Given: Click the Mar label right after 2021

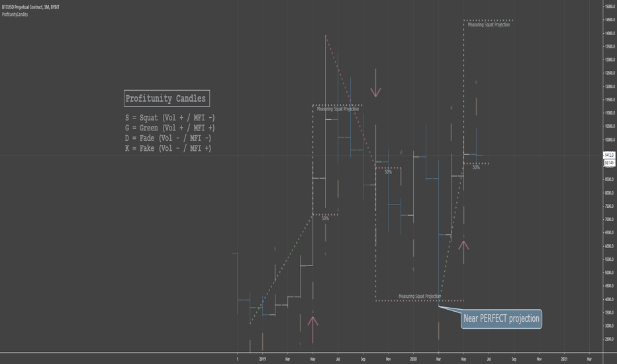Looking at the screenshot, I should point(589,359).
